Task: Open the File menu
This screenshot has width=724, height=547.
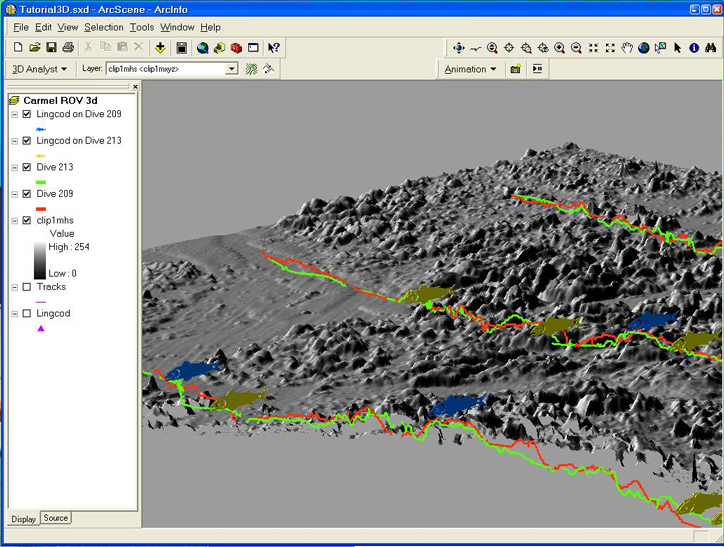Action: [21, 27]
